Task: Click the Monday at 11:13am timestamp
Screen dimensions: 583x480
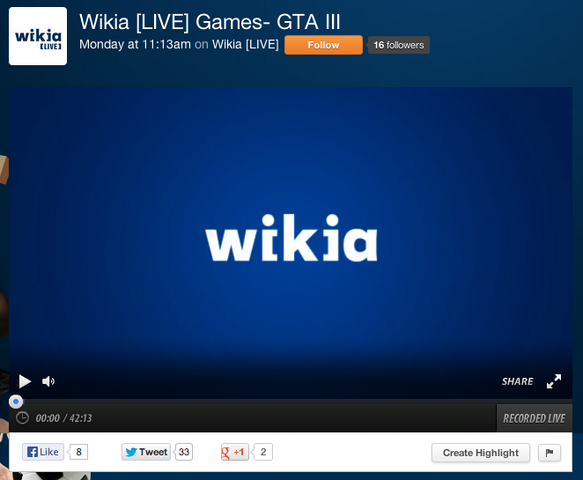Action: pos(135,45)
